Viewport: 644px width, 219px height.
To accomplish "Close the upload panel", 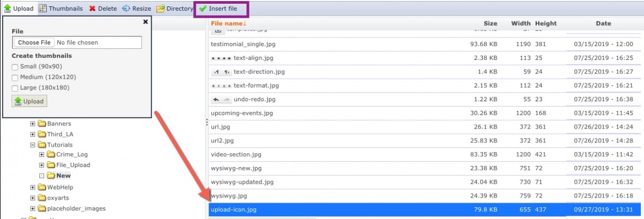I will coord(145,22).
